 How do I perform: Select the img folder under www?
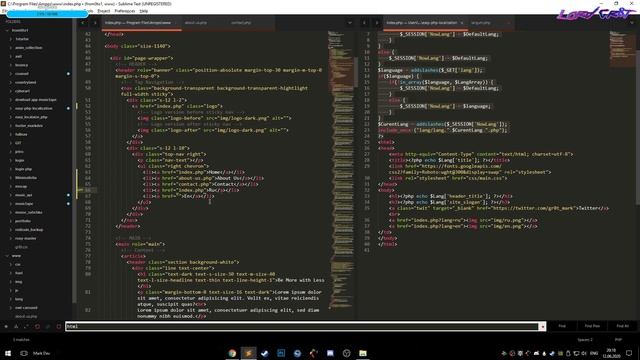point(18,282)
